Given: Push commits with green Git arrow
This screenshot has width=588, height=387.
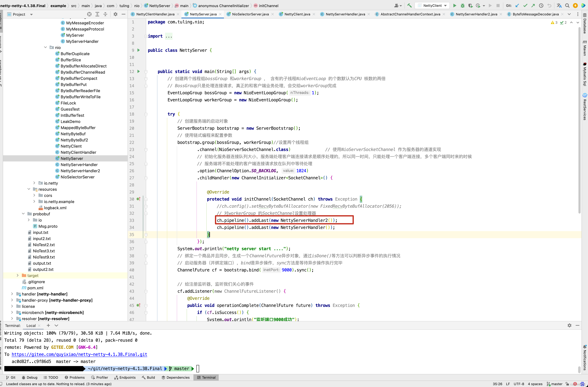Looking at the screenshot, I should (533, 6).
